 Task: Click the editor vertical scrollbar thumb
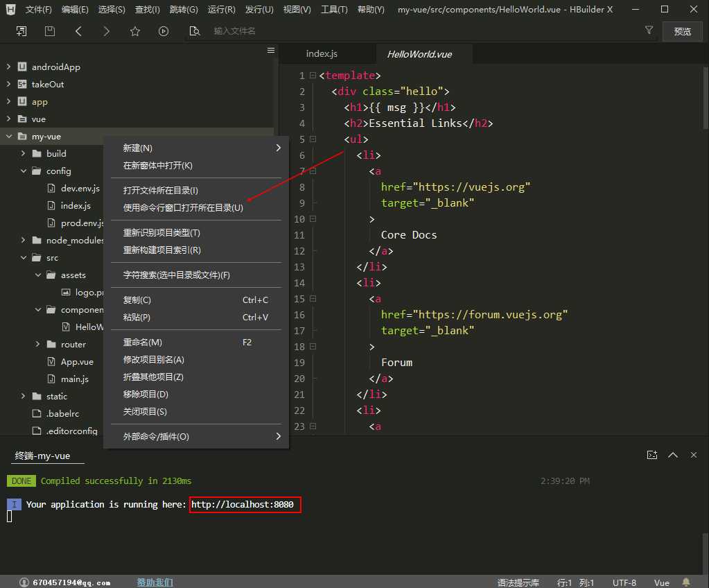[x=706, y=97]
